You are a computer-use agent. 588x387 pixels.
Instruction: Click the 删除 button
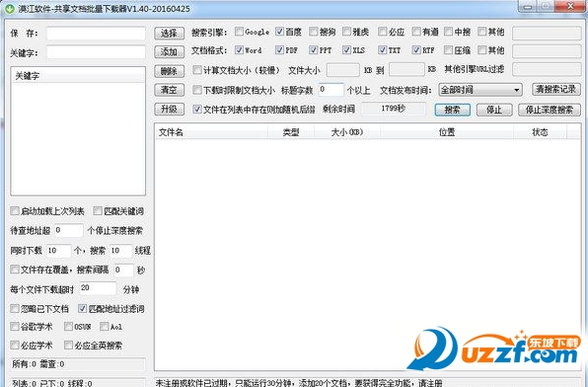tap(169, 71)
